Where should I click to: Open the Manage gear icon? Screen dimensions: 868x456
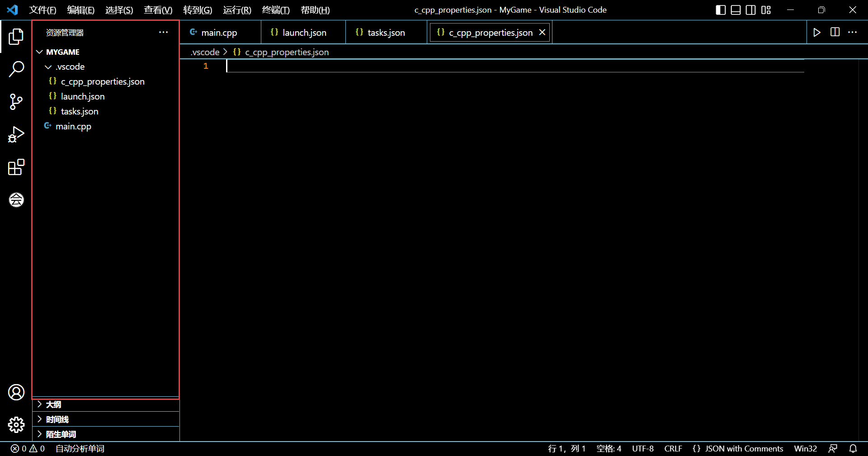pos(16,425)
